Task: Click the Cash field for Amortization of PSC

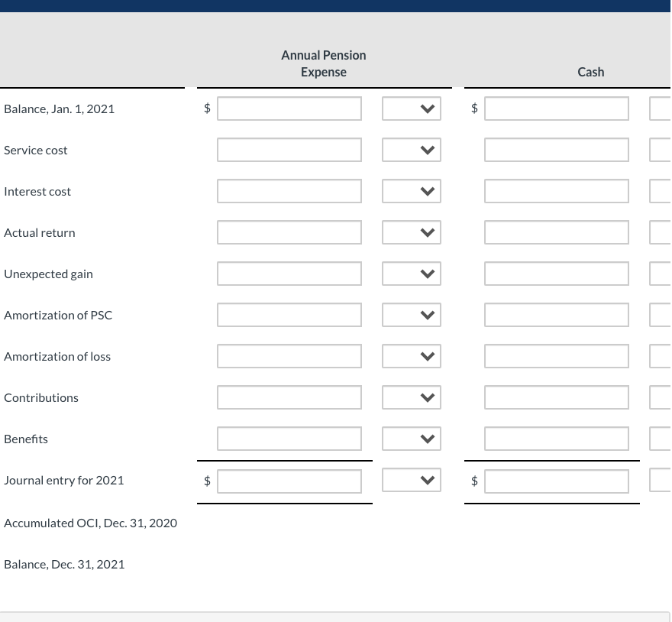Action: [x=556, y=314]
